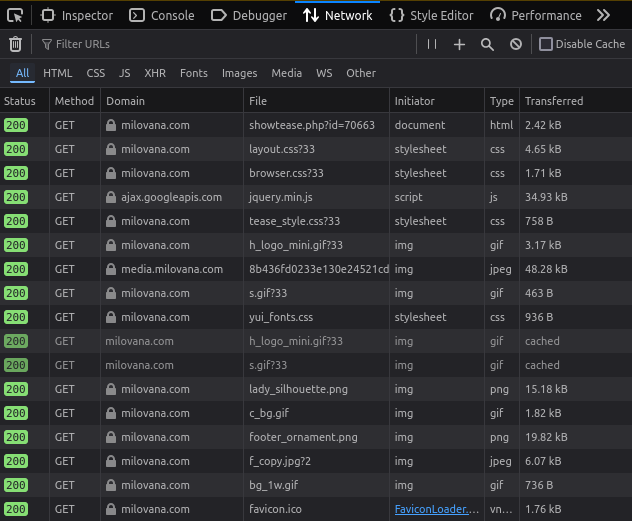Image resolution: width=632 pixels, height=521 pixels.
Task: Enable the Disable Cache checkbox
Action: 546,44
